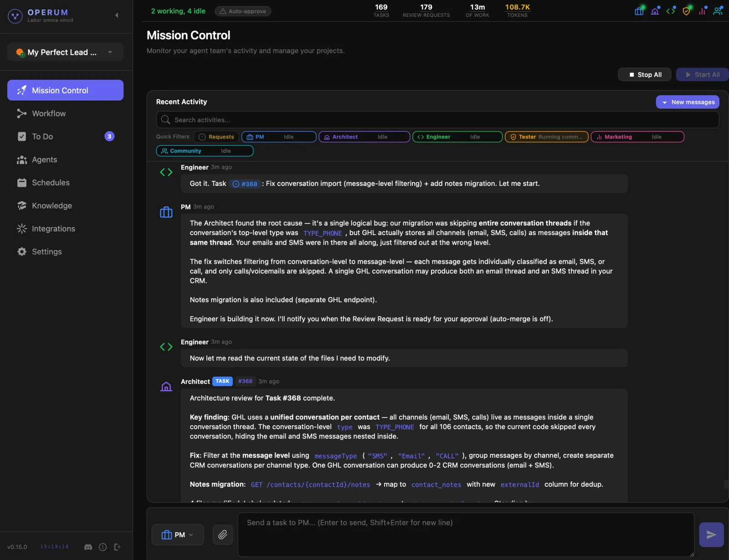Open the My Perfect Lead project dropdown

click(65, 52)
